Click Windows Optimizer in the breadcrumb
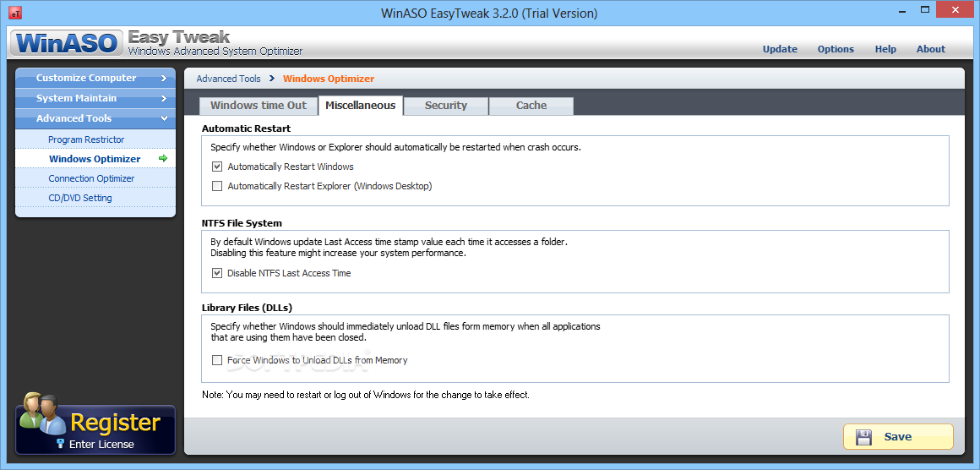 point(329,79)
